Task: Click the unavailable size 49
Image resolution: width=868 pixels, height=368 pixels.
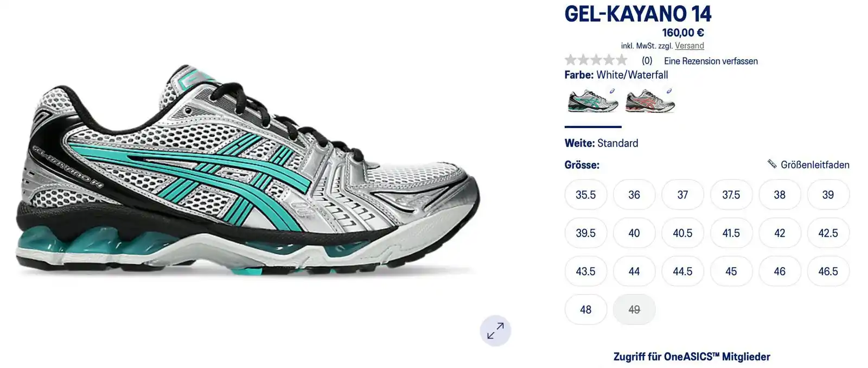Action: pyautogui.click(x=634, y=309)
